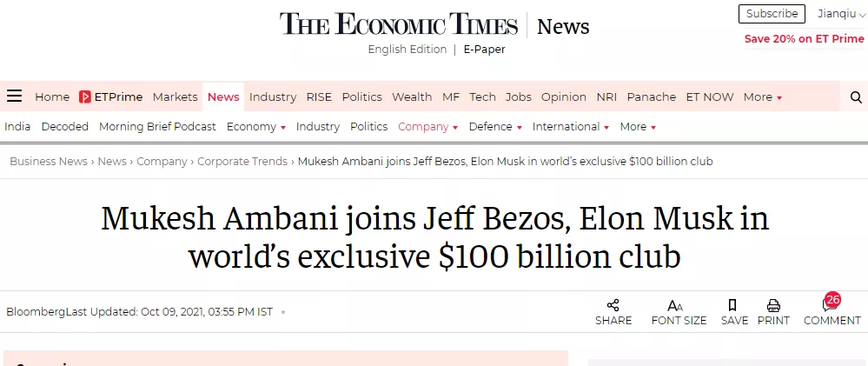This screenshot has width=868, height=366.
Task: Click the Print icon
Action: (x=773, y=305)
